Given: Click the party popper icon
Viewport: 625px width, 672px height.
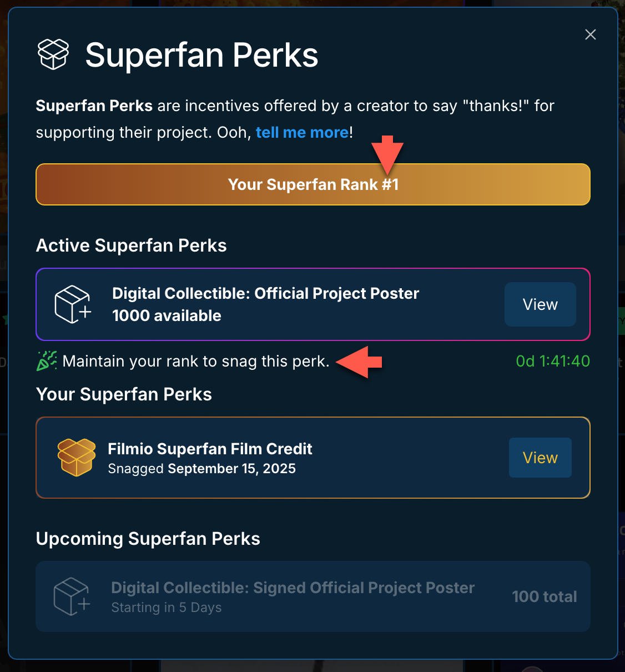Looking at the screenshot, I should (x=47, y=361).
